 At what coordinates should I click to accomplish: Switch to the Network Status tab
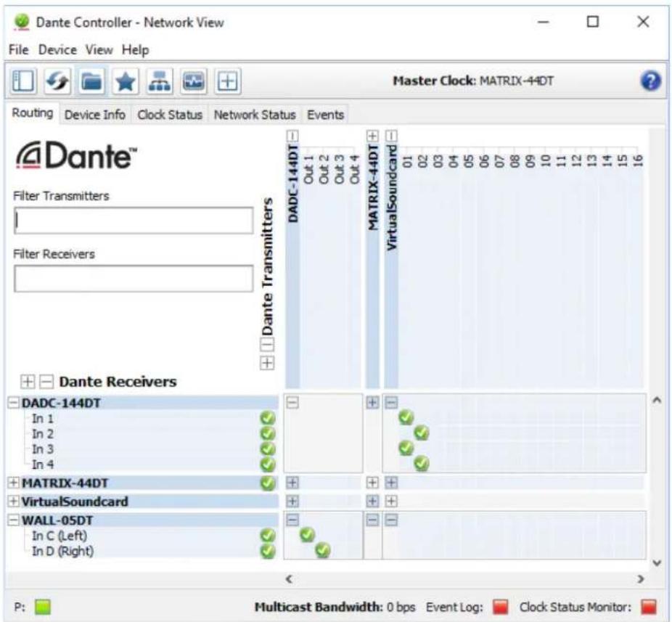pos(255,115)
